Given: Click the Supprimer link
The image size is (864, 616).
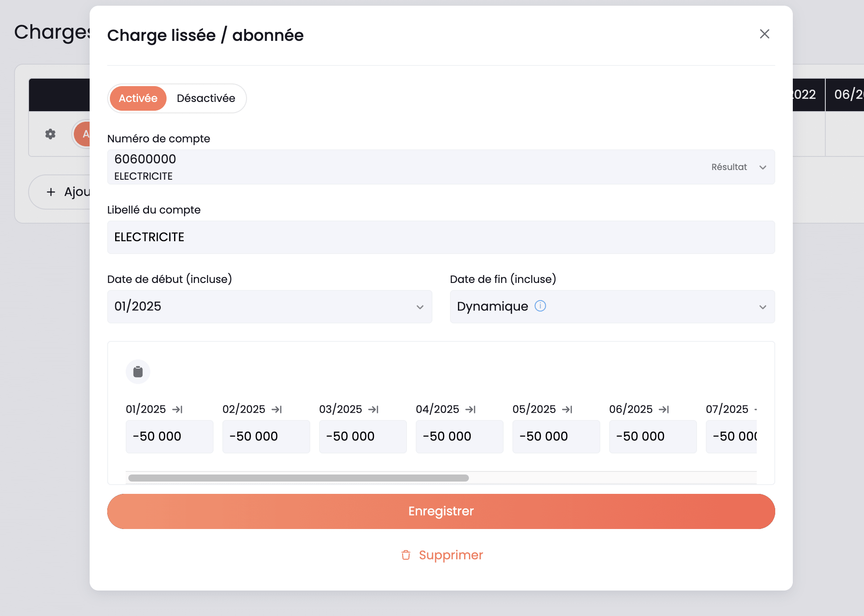Looking at the screenshot, I should coord(442,555).
